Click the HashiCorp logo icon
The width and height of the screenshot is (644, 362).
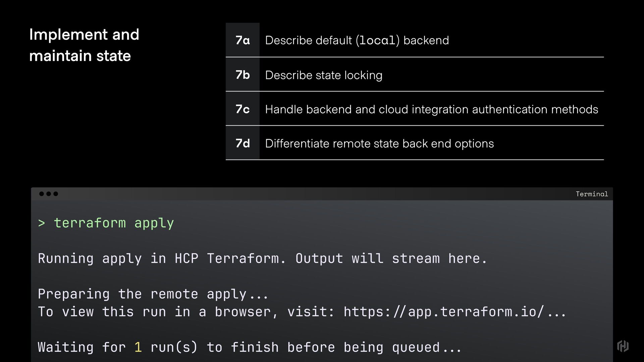(x=623, y=346)
